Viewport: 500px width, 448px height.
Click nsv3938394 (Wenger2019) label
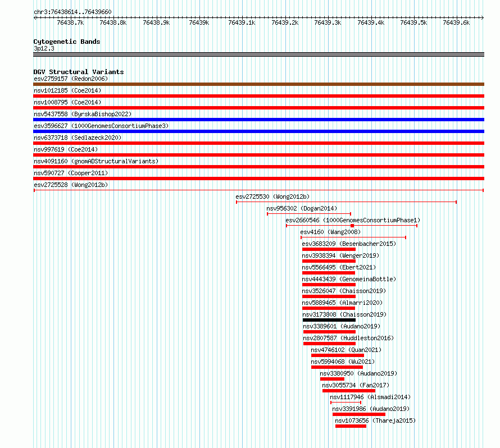click(x=340, y=255)
